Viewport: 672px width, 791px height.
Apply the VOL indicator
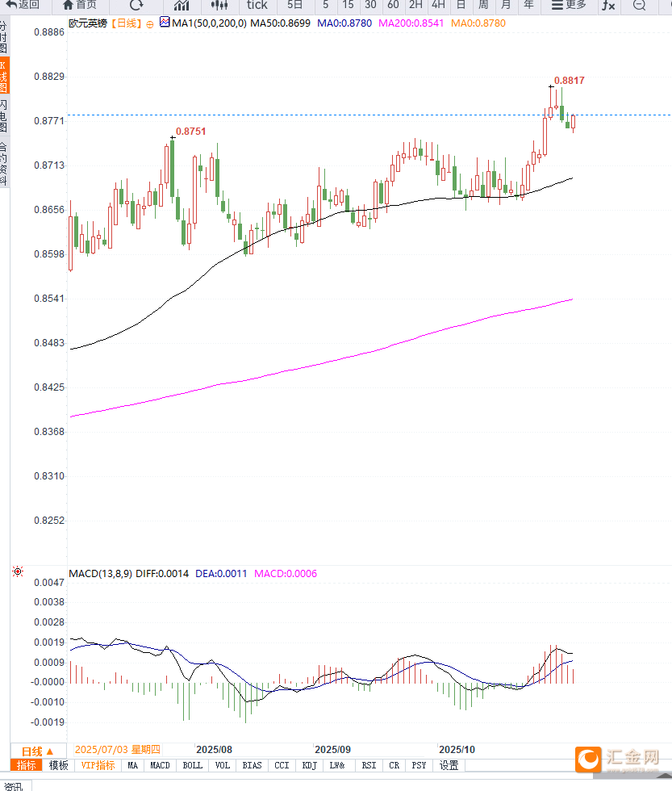pyautogui.click(x=223, y=765)
